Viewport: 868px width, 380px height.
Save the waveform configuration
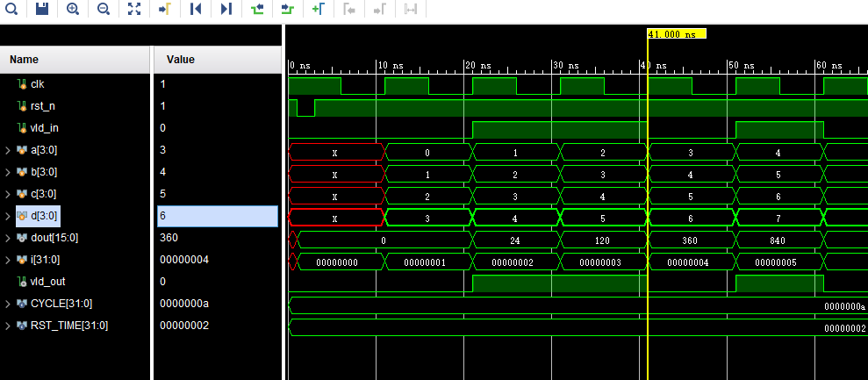pos(42,9)
